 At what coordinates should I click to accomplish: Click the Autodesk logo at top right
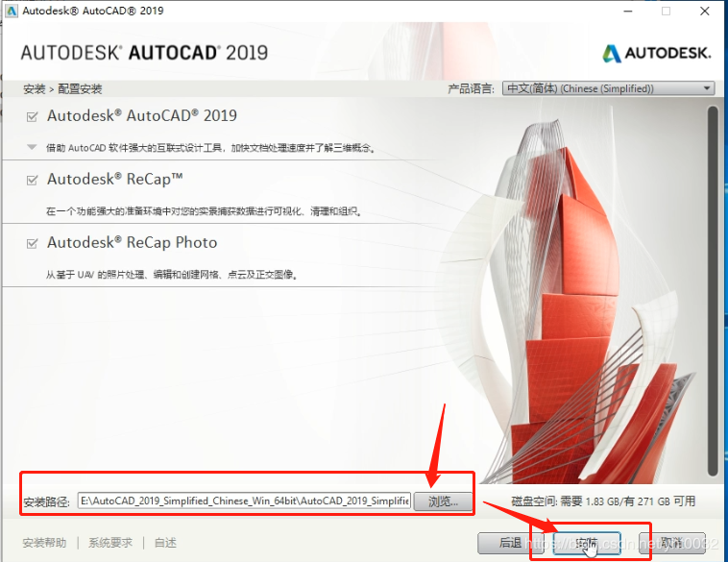657,53
